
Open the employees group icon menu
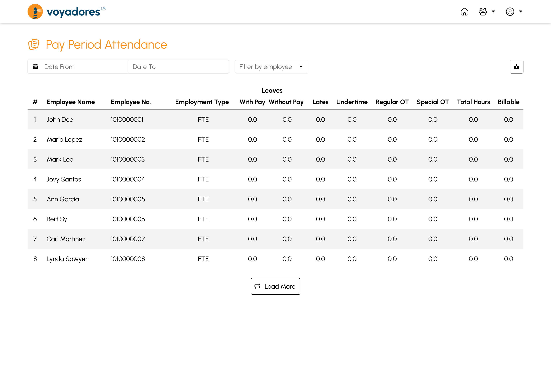click(483, 12)
